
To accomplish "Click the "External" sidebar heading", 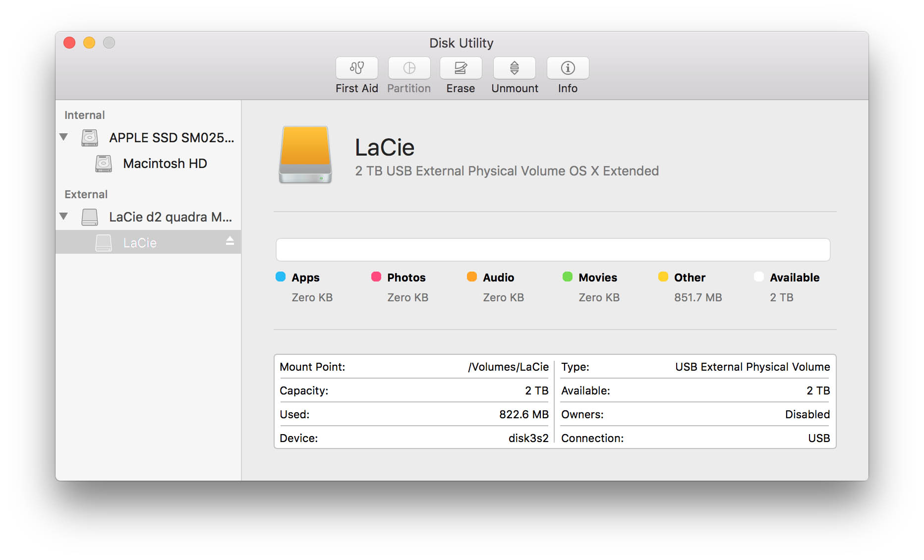I will click(x=86, y=195).
